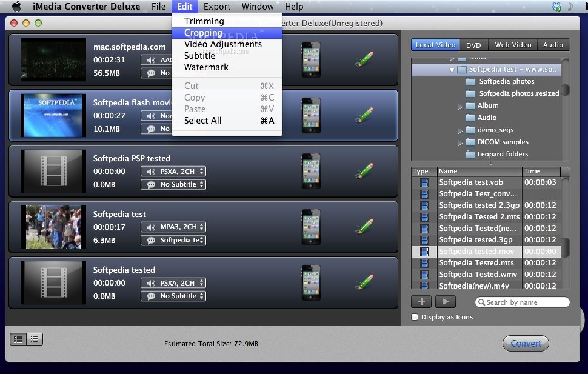Click the Convert button
The image size is (588, 374).
tap(526, 343)
